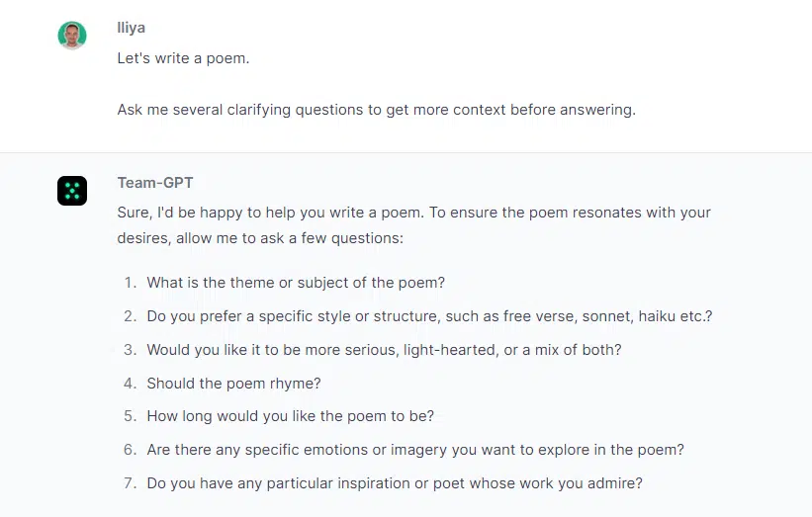
Task: Click the list number 1 marker
Action: (130, 283)
